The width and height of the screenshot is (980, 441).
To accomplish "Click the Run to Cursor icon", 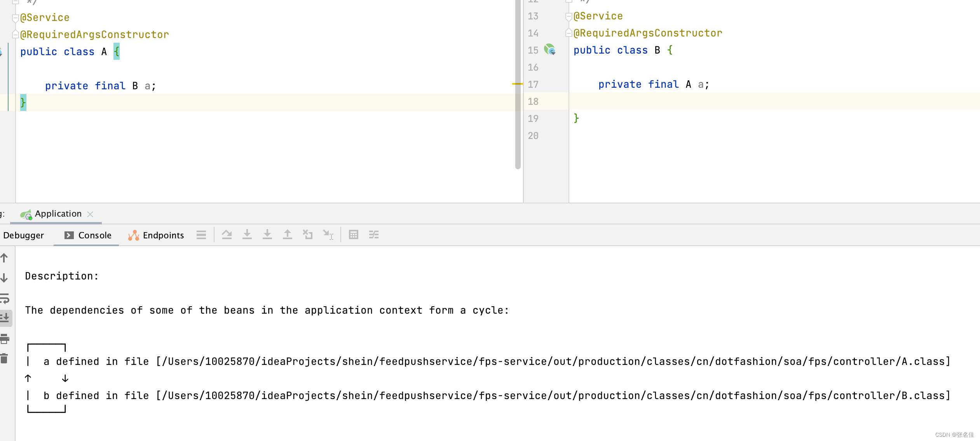I will 328,235.
